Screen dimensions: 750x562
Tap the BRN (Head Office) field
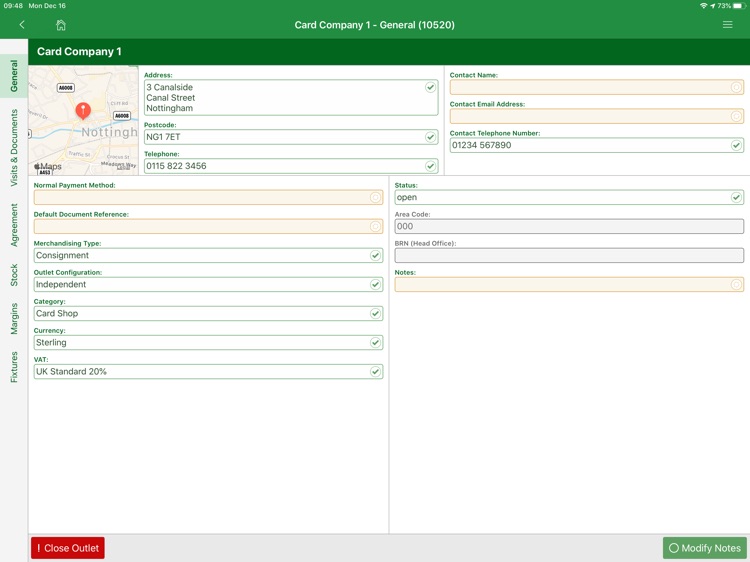point(569,255)
